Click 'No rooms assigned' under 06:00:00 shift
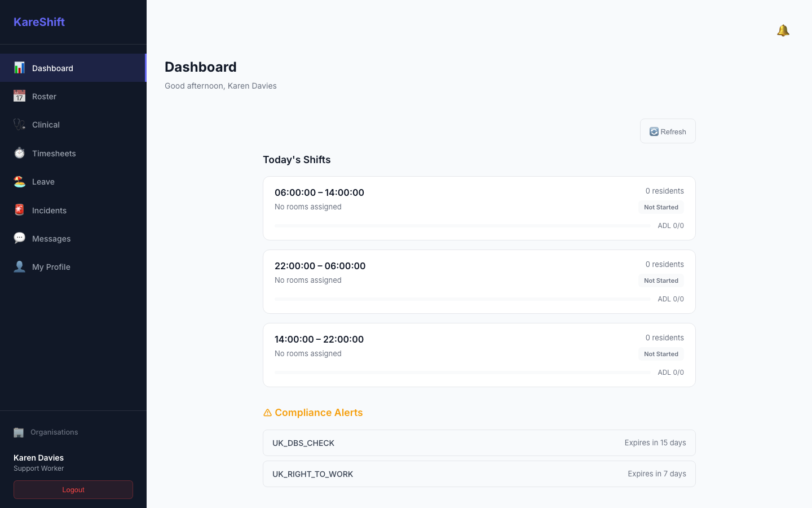 [x=308, y=207]
